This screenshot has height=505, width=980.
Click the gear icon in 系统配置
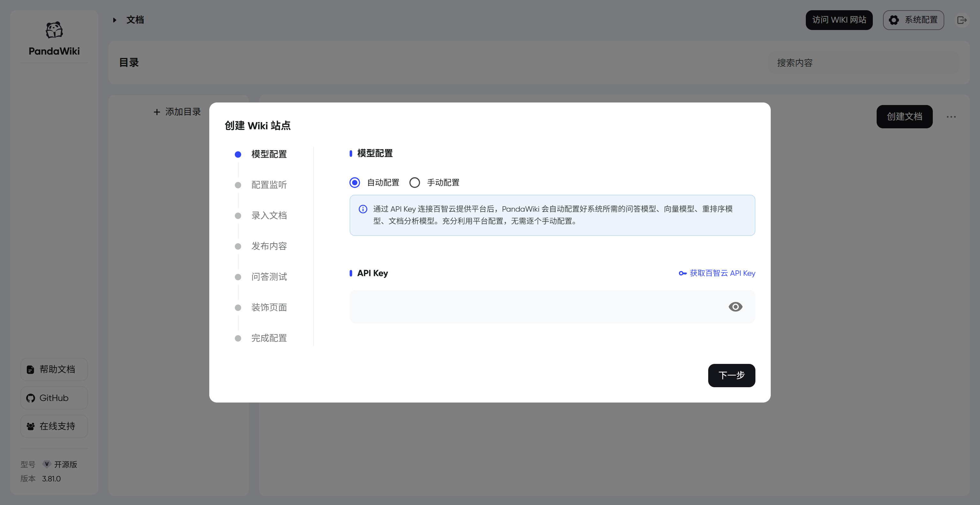click(894, 20)
